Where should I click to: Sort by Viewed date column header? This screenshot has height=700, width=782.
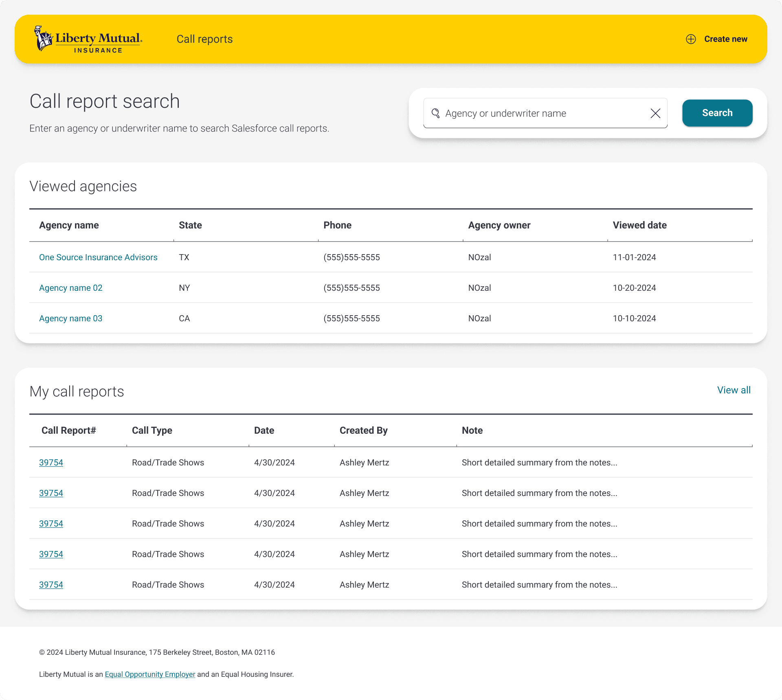(x=639, y=225)
